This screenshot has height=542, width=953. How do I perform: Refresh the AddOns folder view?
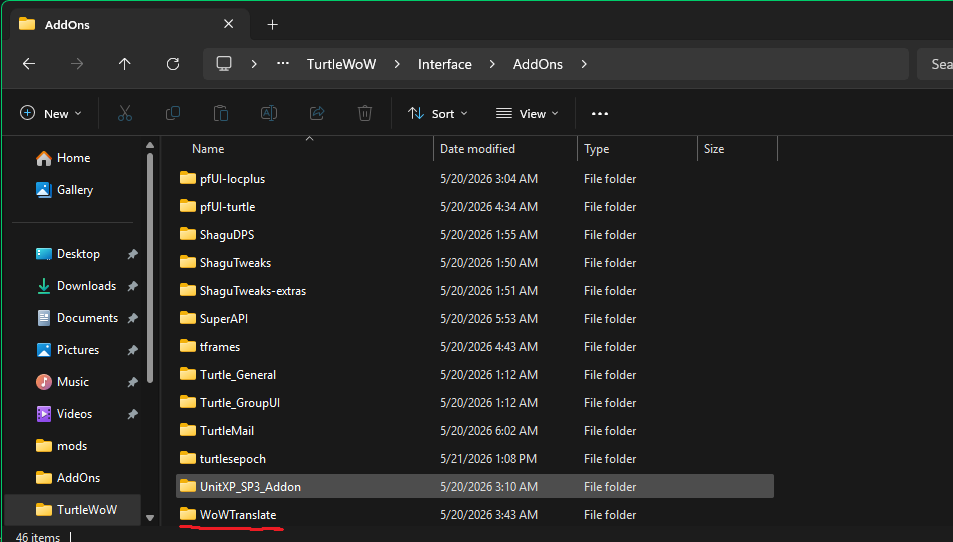coord(173,64)
